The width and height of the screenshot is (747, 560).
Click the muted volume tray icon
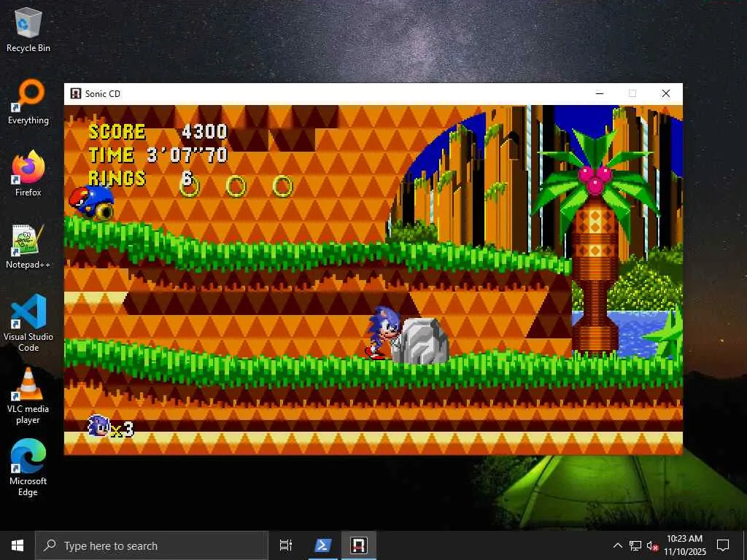[652, 545]
